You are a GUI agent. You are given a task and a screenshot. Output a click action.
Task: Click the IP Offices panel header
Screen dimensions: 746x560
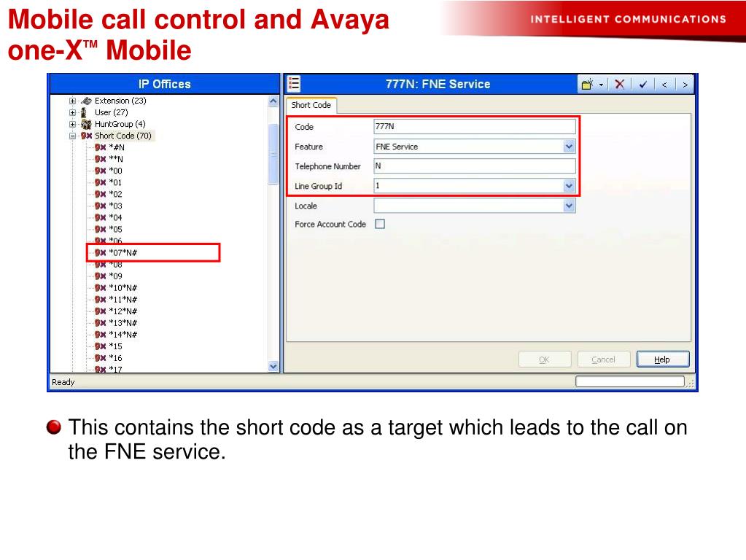[165, 84]
